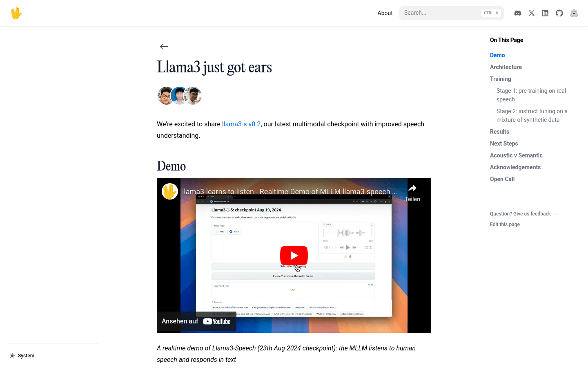Click the CTRL K shortcut badge
The image size is (588, 368).
[x=491, y=13]
